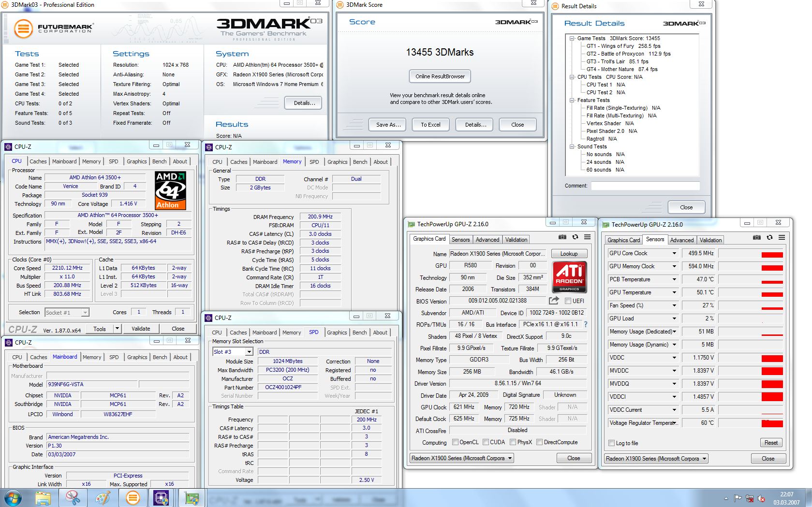This screenshot has width=812, height=507.
Task: Click the volume speaker tray icon
Action: [761, 498]
